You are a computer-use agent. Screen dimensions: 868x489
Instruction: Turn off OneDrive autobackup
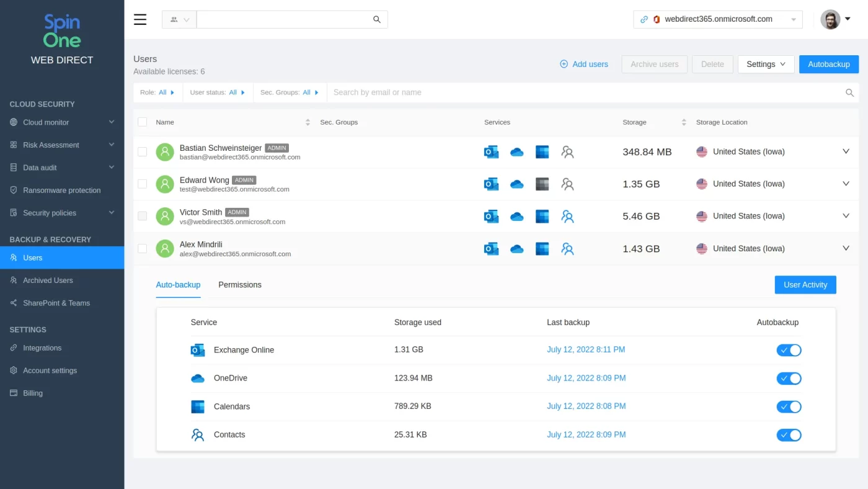coord(789,378)
